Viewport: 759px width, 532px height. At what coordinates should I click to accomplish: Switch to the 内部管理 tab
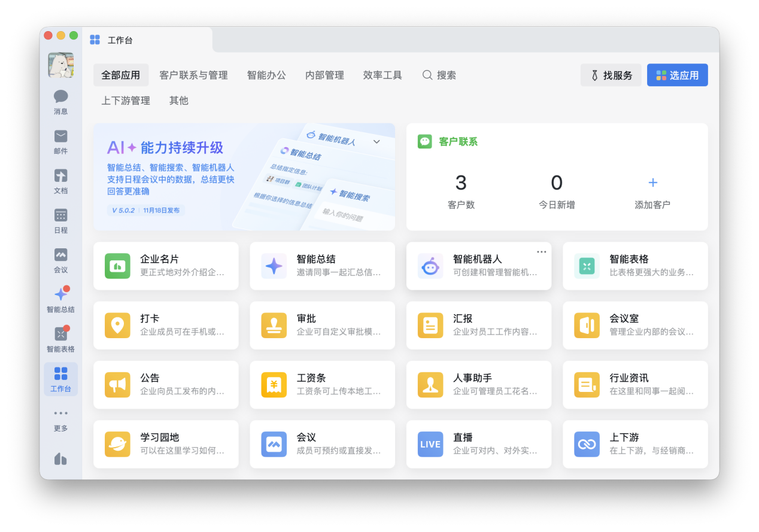tap(324, 75)
